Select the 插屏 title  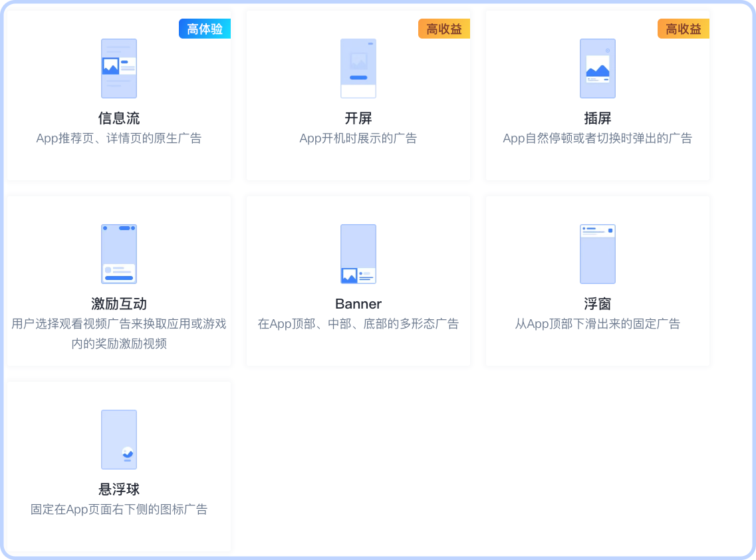597,118
